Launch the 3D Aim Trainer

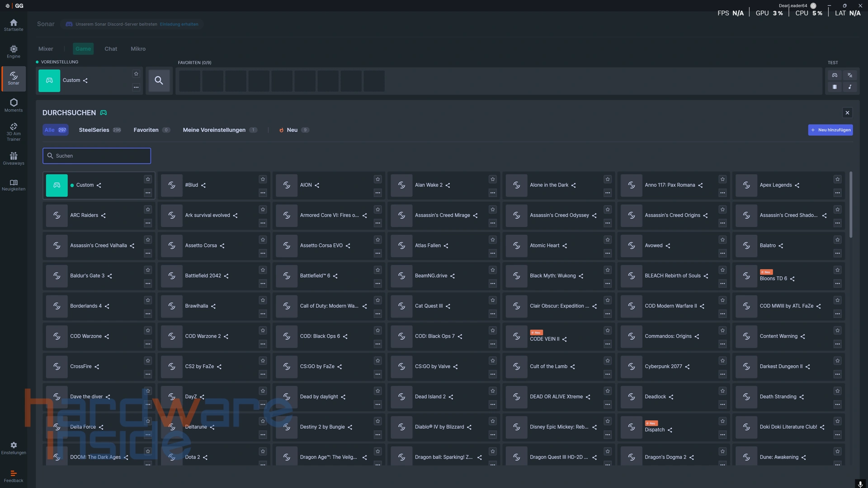point(14,132)
